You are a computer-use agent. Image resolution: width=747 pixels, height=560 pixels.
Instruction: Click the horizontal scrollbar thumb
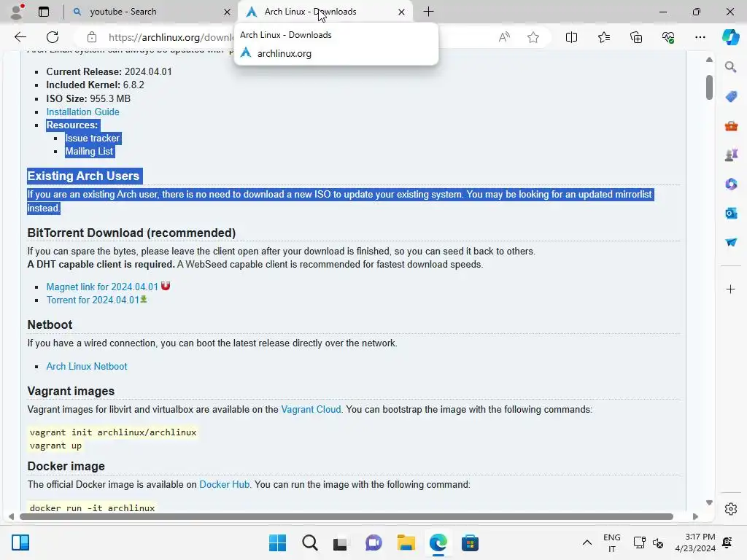pos(347,517)
